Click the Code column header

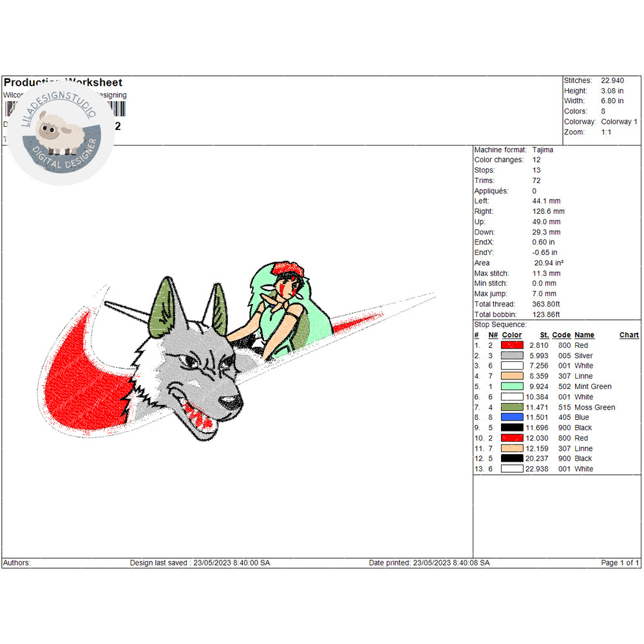pos(561,335)
